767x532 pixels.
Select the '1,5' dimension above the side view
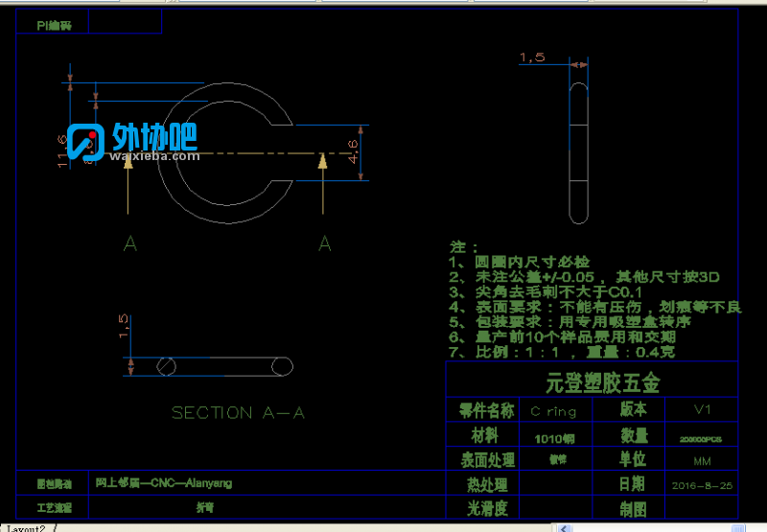tap(532, 58)
